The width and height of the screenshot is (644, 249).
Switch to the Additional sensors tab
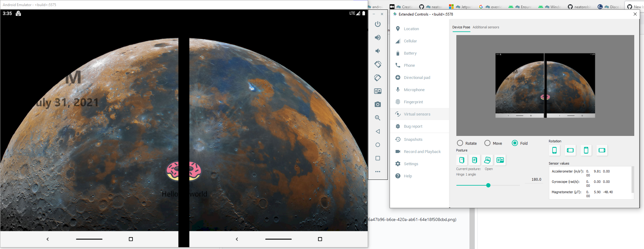pos(486,27)
